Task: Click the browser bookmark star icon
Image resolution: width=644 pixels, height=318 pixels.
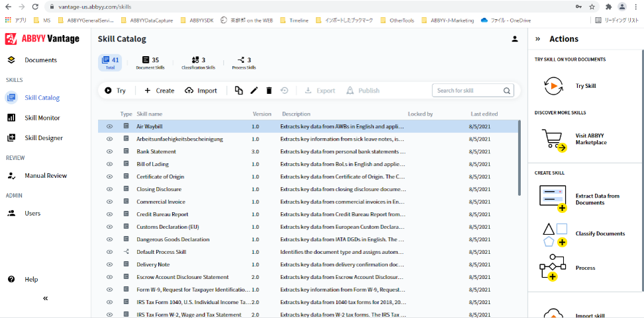Action: (592, 7)
